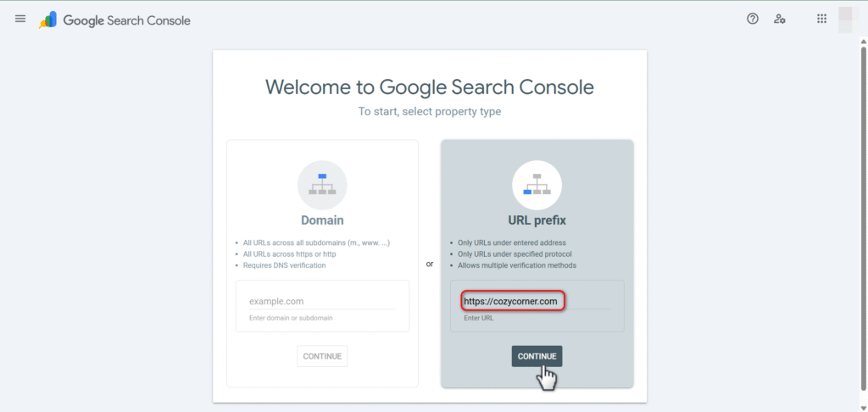Click 'To start, select property type' subtitle
Screen dimensions: 868x412
click(430, 112)
